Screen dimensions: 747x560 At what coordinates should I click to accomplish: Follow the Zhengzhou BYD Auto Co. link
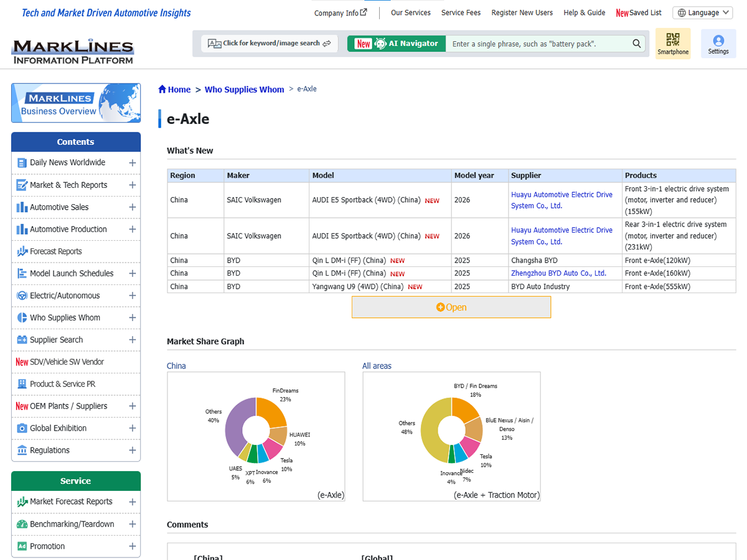tap(558, 273)
